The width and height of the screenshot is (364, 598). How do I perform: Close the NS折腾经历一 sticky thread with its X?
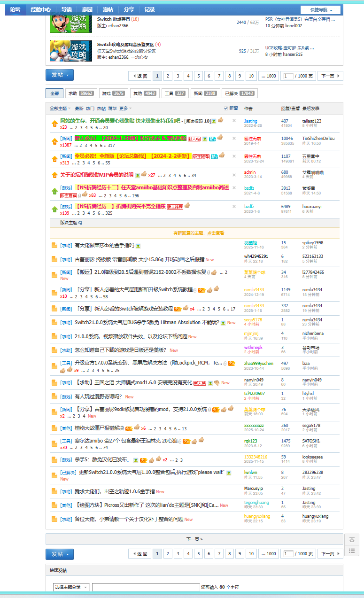tap(234, 206)
